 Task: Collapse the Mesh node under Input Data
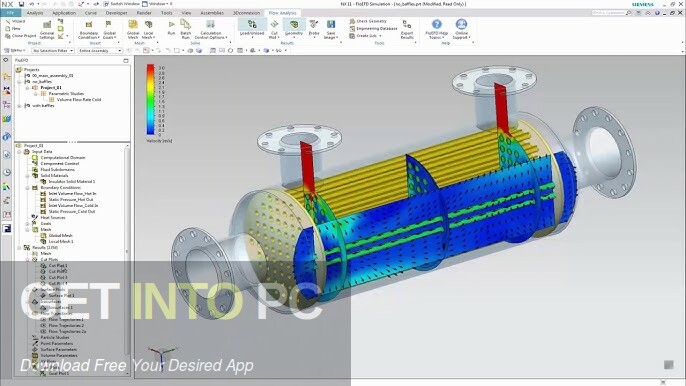point(28,230)
